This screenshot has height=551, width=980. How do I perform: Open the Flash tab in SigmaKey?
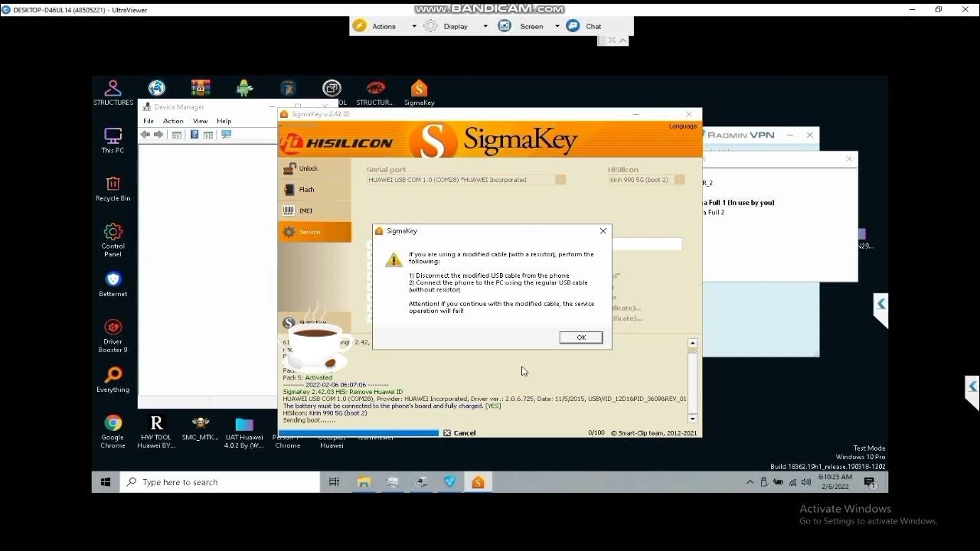coord(315,190)
